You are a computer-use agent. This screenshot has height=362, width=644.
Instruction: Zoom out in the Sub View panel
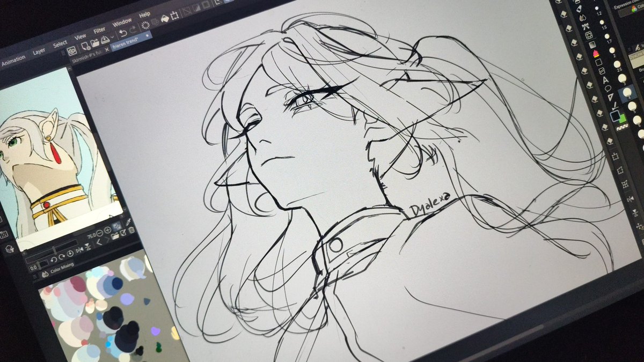[x=100, y=233]
